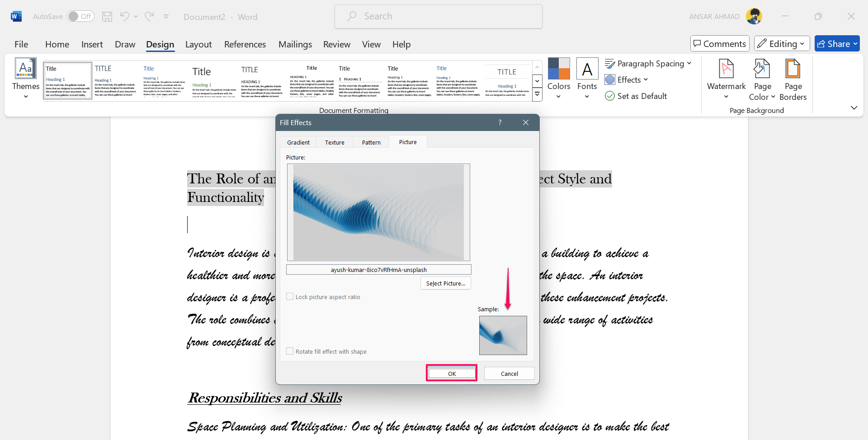The image size is (868, 440).
Task: Open Paragraph Spacing options
Action: pyautogui.click(x=648, y=64)
